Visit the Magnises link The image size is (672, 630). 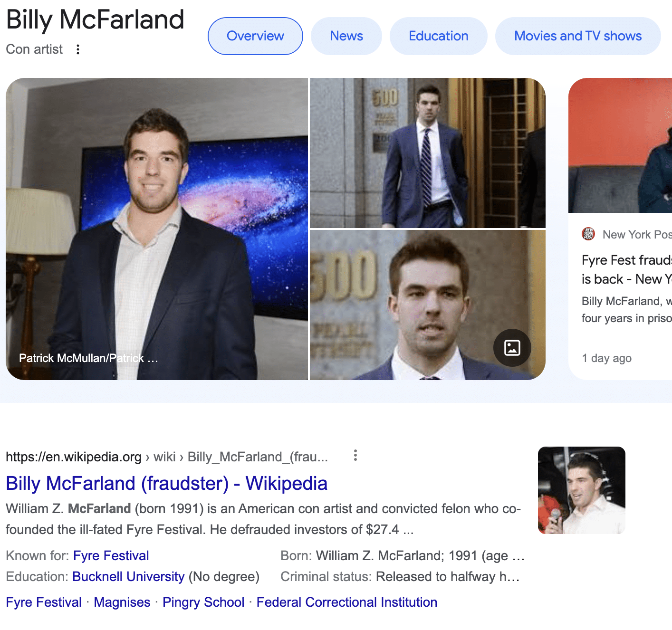pyautogui.click(x=122, y=602)
